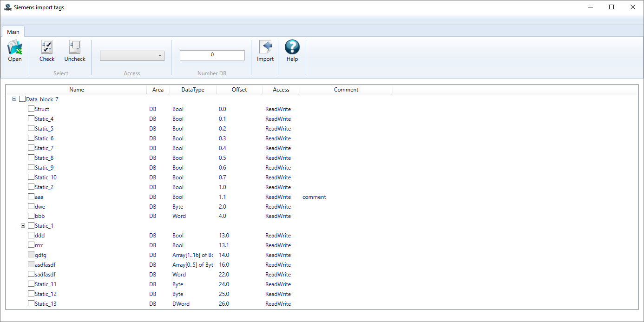This screenshot has width=644, height=322.
Task: Maximize the Siemens import tags window
Action: tap(611, 7)
